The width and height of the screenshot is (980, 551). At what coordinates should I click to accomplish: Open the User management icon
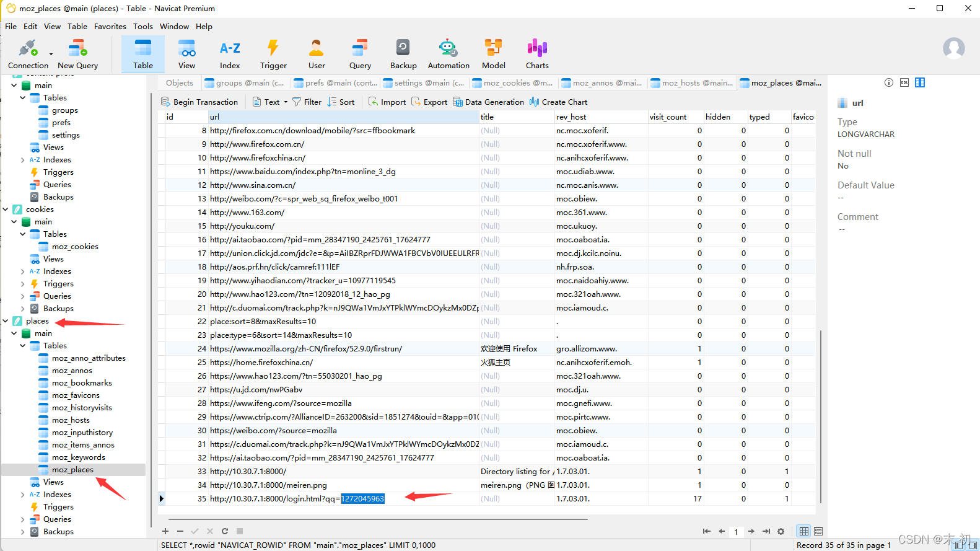[317, 54]
